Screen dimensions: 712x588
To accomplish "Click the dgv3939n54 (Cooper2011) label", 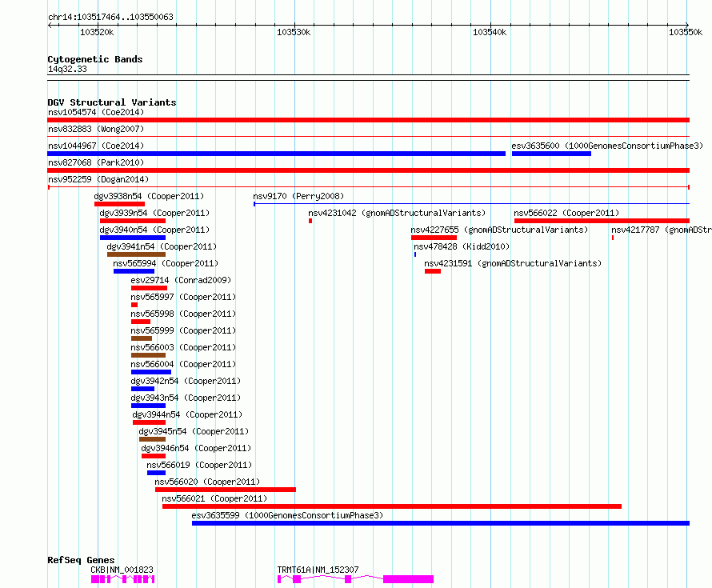I will [154, 213].
